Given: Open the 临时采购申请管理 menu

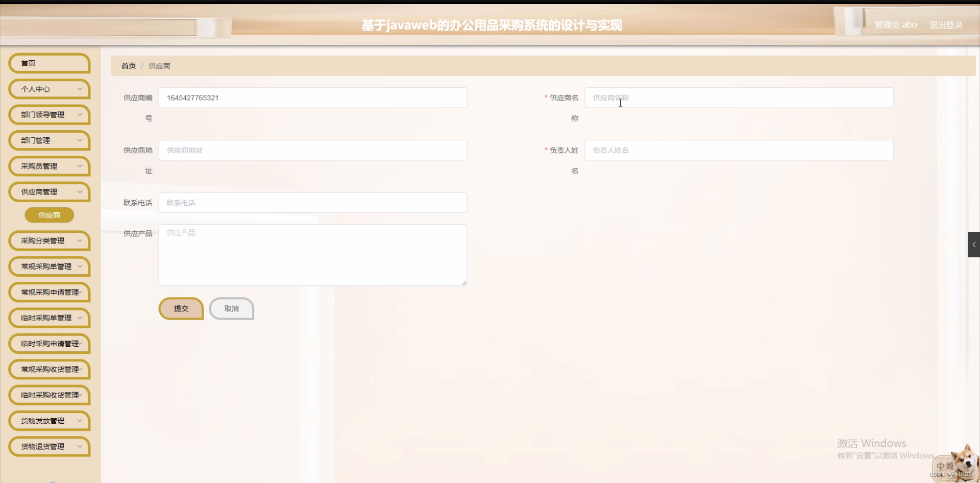Looking at the screenshot, I should click(x=49, y=344).
